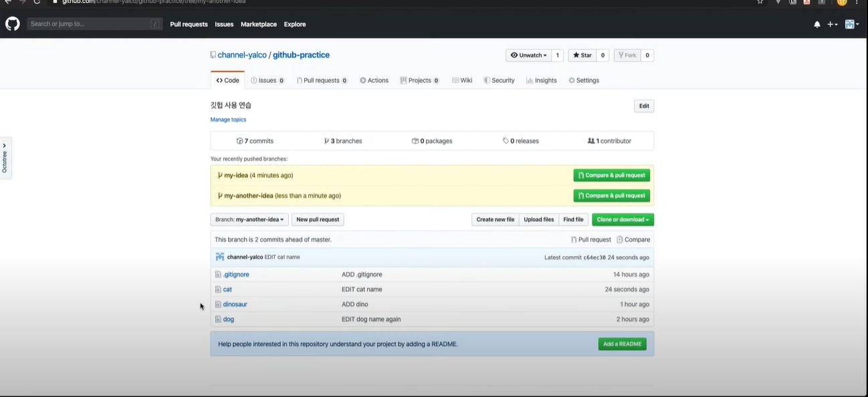
Task: Expand the plus create-new menu
Action: click(833, 25)
